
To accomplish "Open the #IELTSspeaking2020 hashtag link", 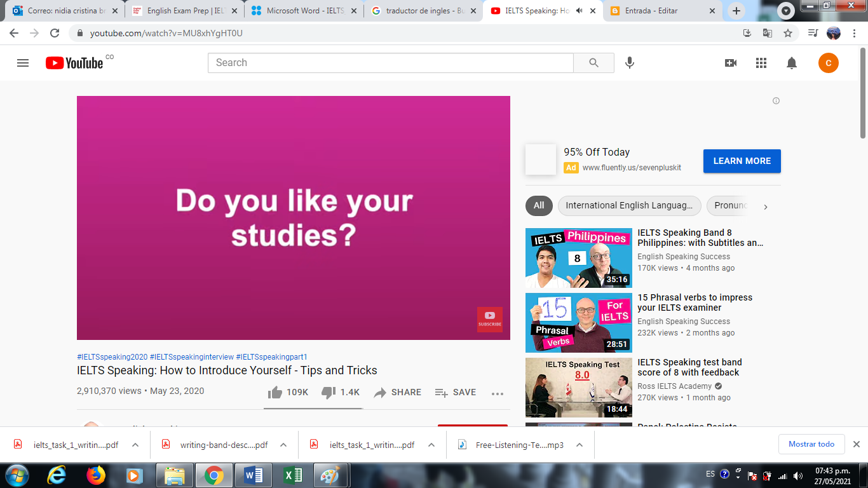I will tap(112, 357).
